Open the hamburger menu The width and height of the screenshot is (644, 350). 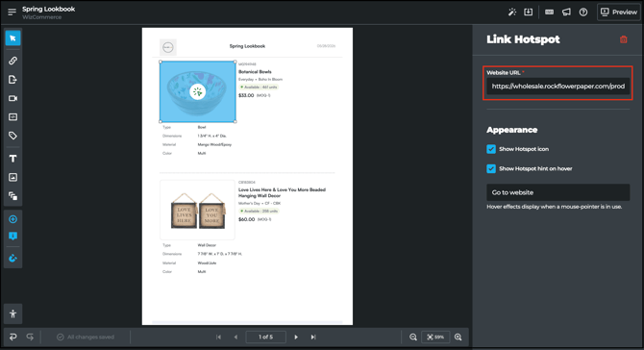[12, 12]
